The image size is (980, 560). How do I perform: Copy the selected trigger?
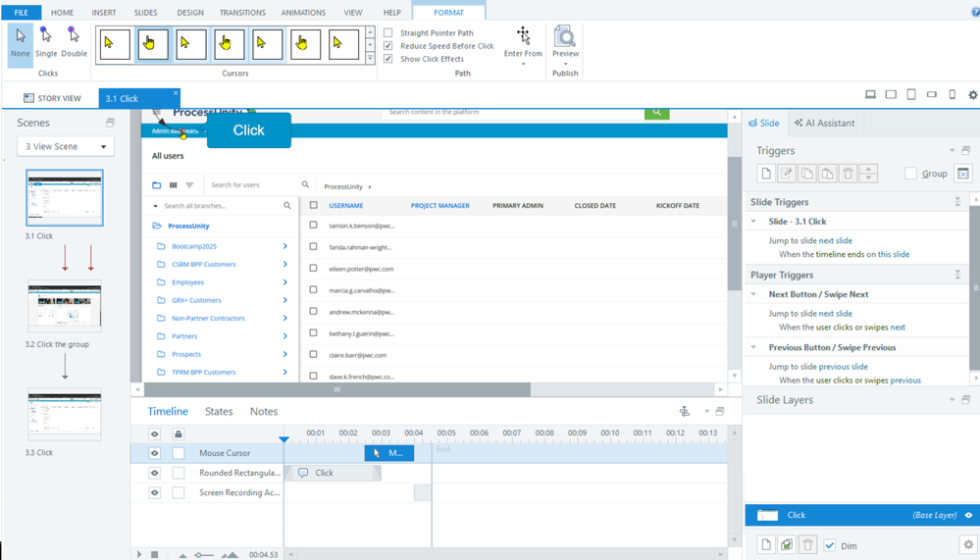pos(807,174)
